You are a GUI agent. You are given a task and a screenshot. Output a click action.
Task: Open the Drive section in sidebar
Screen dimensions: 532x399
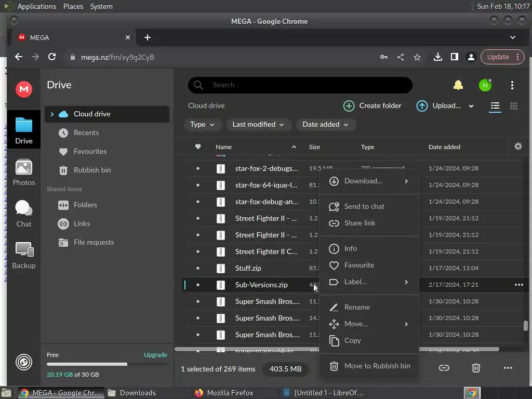point(24,130)
